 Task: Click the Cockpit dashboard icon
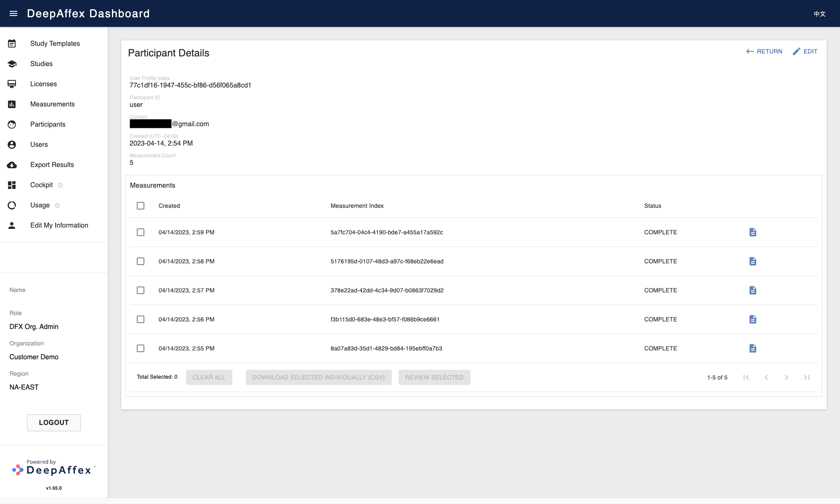[12, 185]
